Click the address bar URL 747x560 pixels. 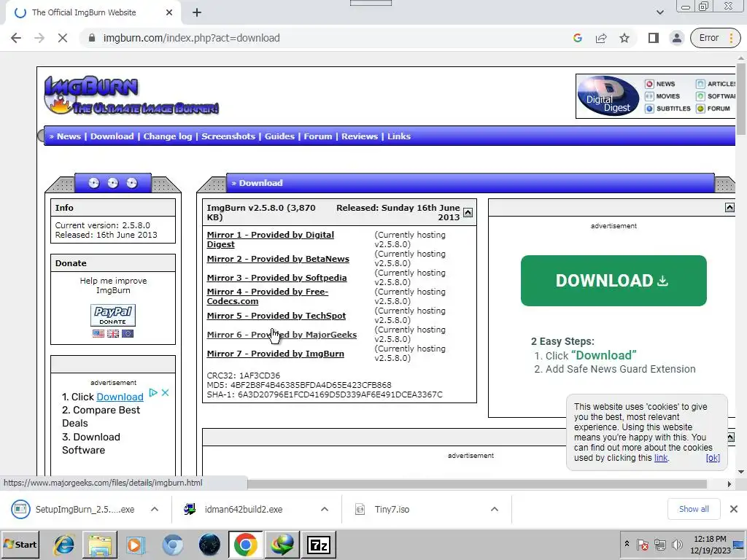[192, 38]
